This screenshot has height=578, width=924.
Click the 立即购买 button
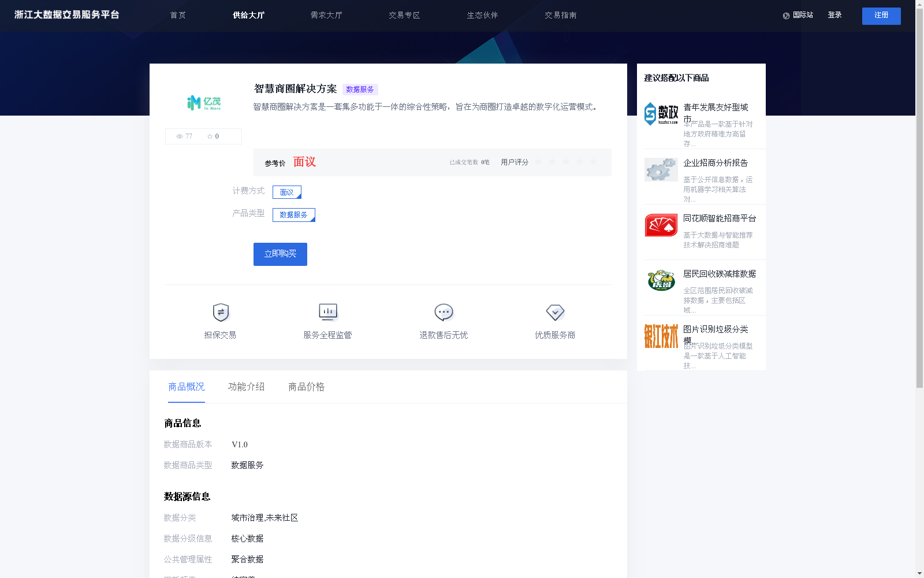[280, 254]
